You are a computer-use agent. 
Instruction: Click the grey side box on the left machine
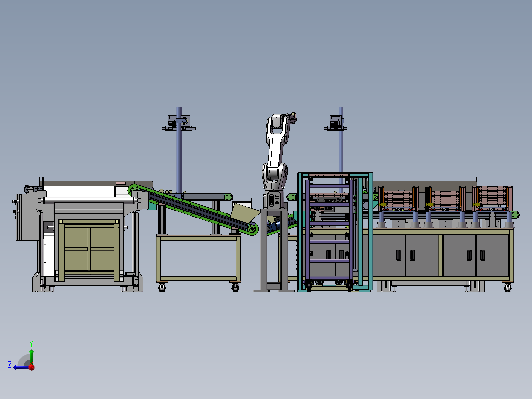(x=27, y=217)
